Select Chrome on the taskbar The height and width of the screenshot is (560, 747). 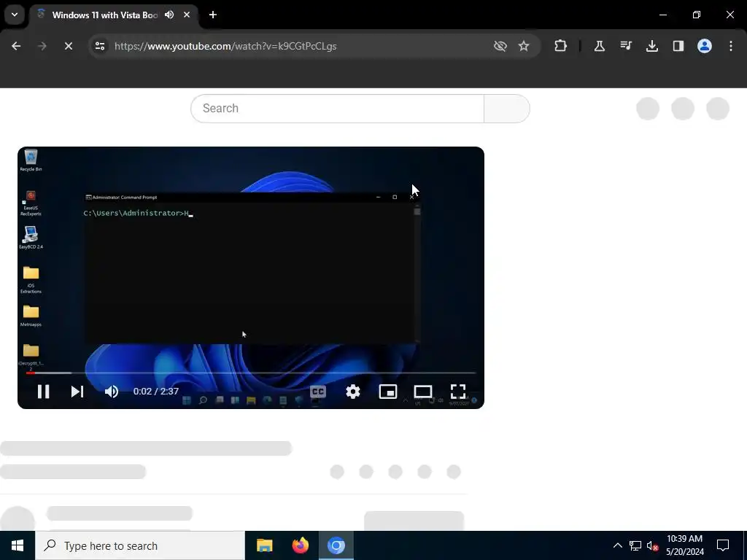pos(336,545)
